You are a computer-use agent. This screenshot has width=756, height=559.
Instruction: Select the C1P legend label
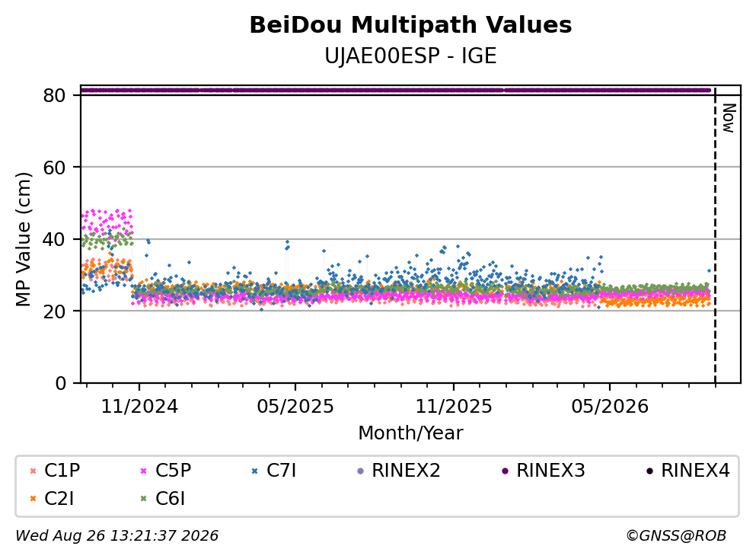tap(62, 470)
